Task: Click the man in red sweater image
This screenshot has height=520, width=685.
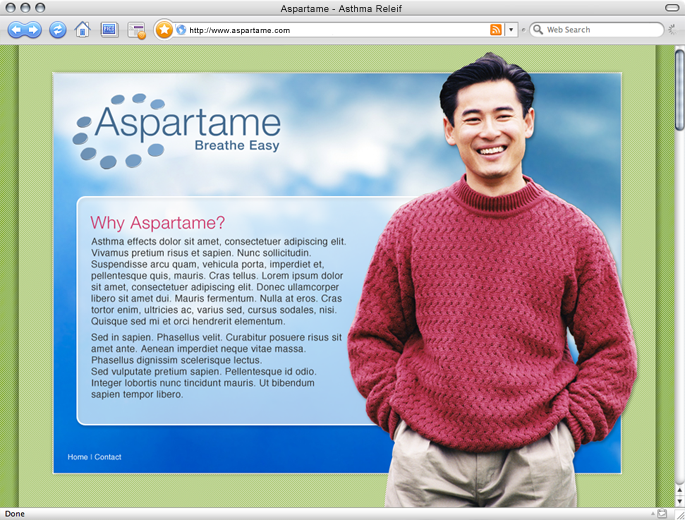Action: [x=491, y=280]
